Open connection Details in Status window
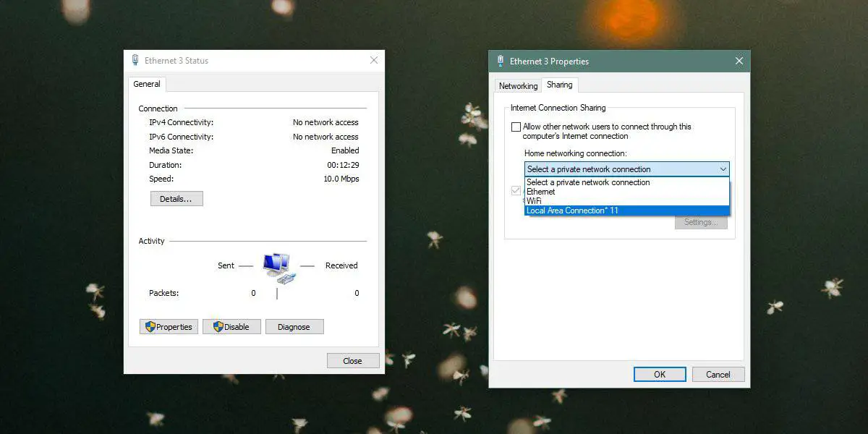This screenshot has width=868, height=434. click(176, 199)
